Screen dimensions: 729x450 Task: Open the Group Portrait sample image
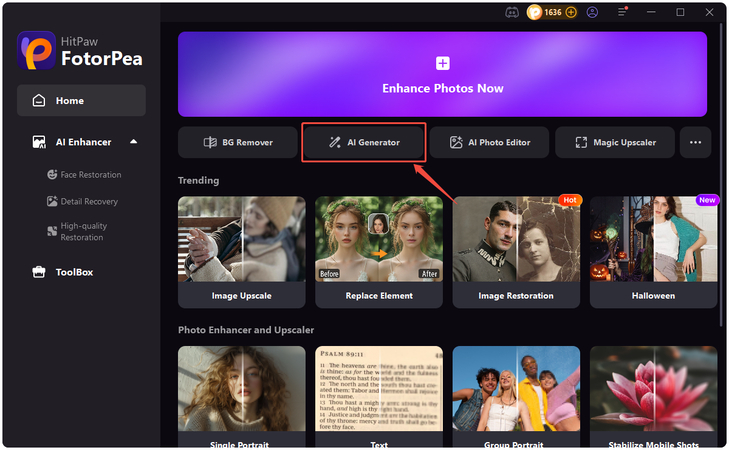pos(516,389)
